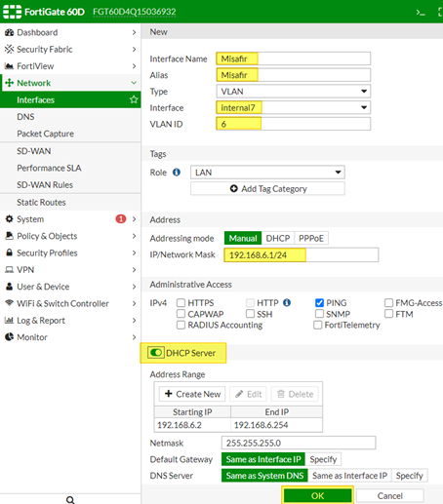Open the DNS menu item

(70, 117)
